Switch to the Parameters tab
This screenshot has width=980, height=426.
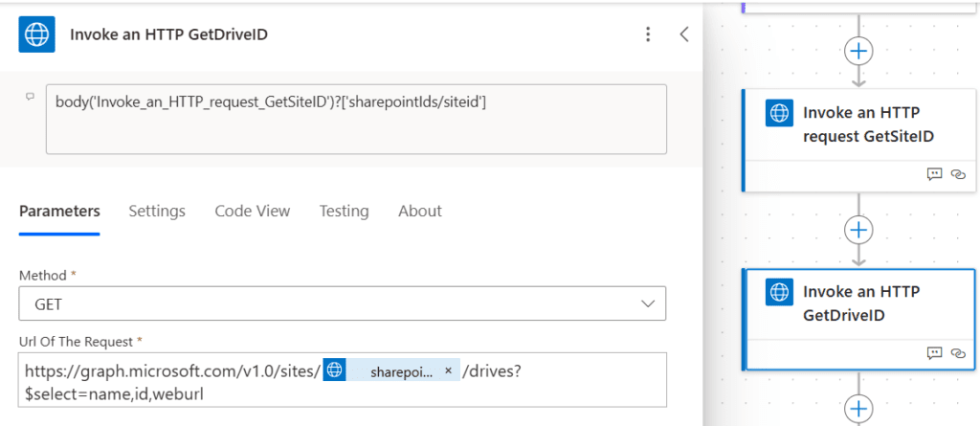click(59, 211)
